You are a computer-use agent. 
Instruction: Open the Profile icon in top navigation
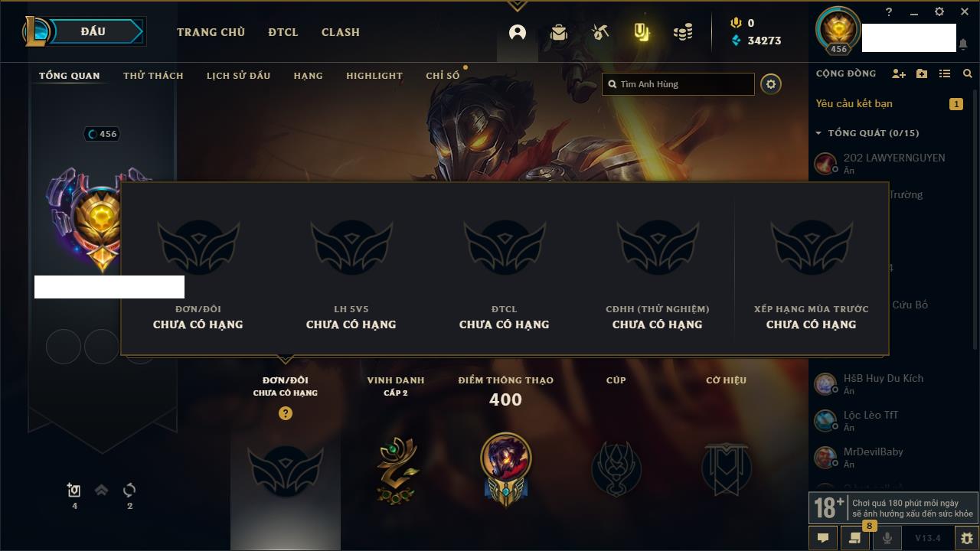518,32
